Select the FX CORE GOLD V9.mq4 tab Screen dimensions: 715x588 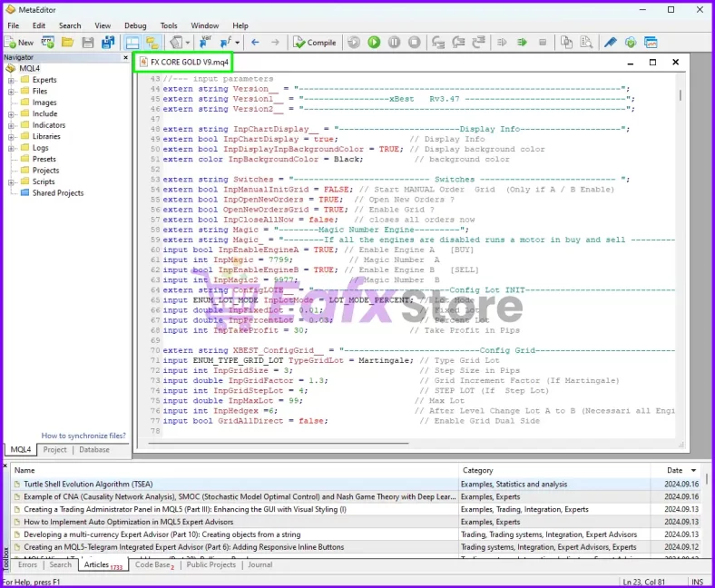click(x=184, y=62)
